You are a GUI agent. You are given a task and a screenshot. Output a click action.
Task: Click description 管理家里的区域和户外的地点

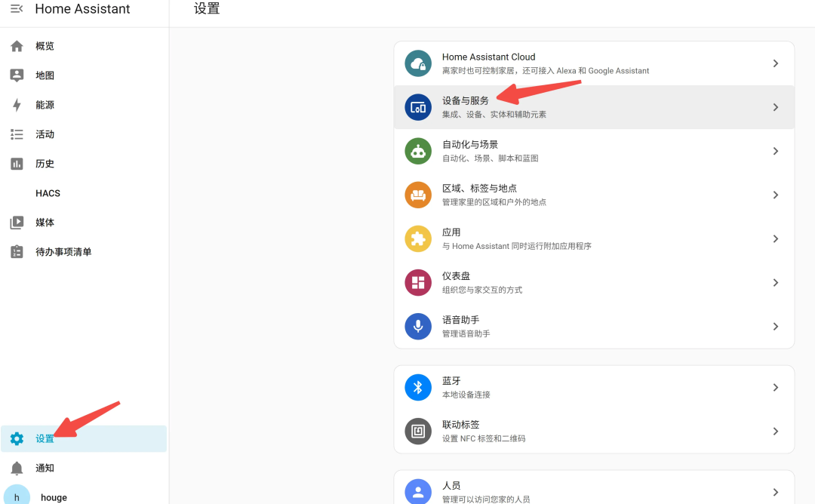tap(494, 202)
